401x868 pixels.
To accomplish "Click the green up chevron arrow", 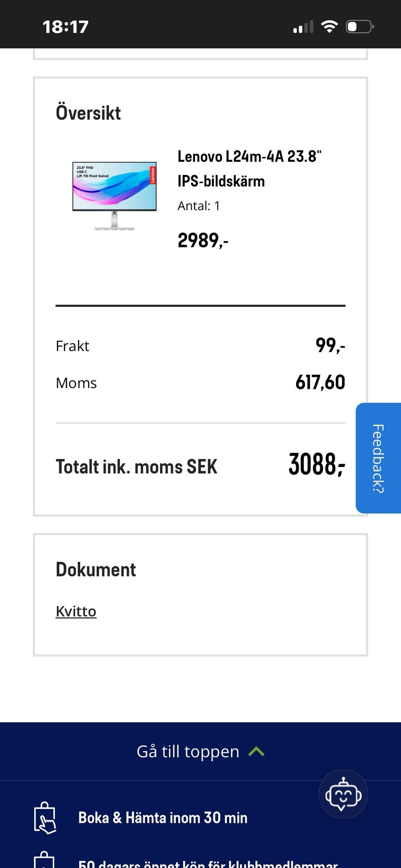I will pyautogui.click(x=256, y=752).
